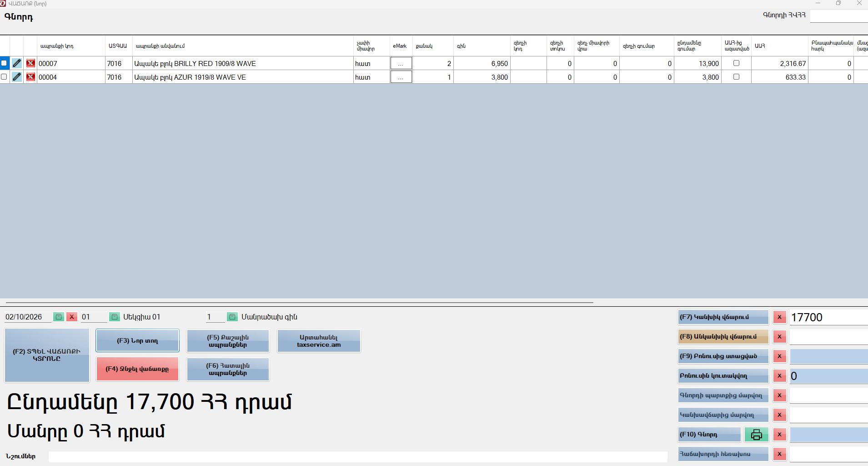Delete row 00004 with the red X icon
The height and width of the screenshot is (466, 868).
pyautogui.click(x=30, y=77)
